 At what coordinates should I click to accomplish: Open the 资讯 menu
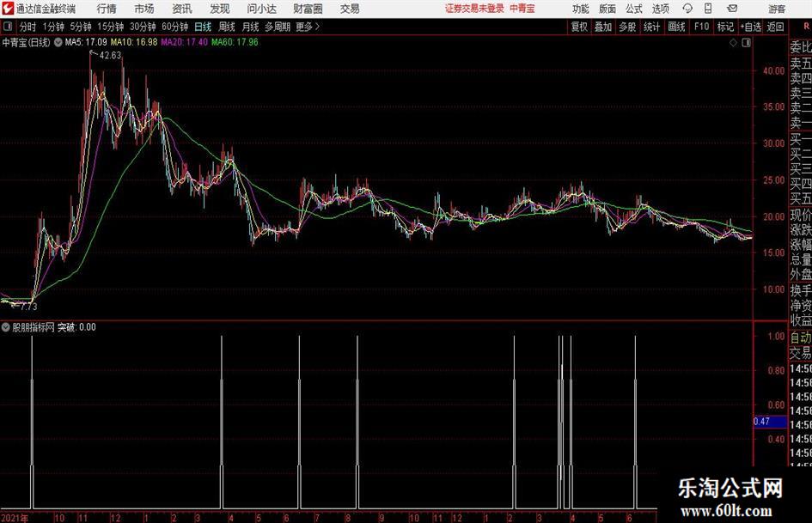pos(182,9)
